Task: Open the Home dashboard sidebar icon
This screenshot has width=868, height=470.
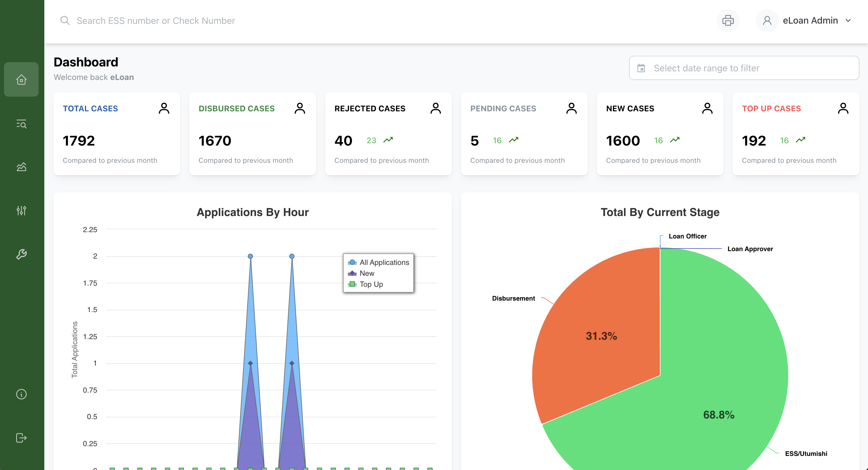Action: (x=21, y=79)
